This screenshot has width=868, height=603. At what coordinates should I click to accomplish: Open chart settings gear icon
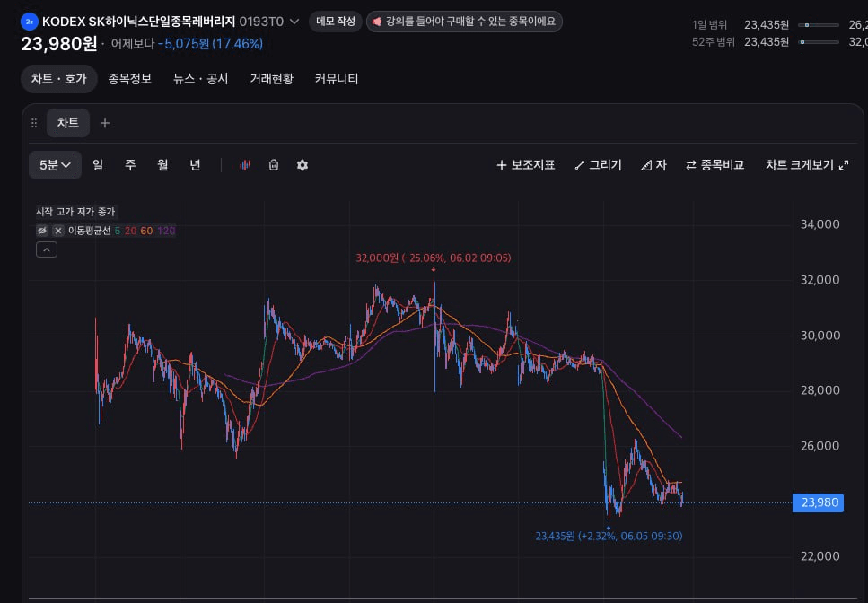(302, 165)
